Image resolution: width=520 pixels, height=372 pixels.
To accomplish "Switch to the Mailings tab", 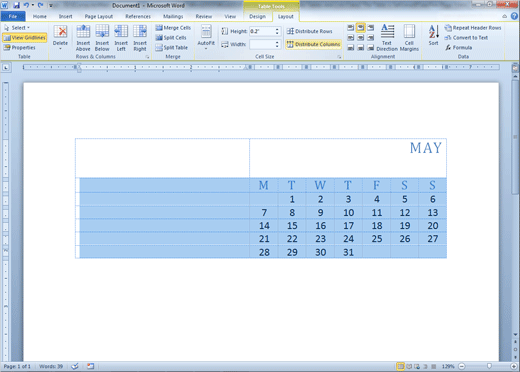I will click(173, 16).
